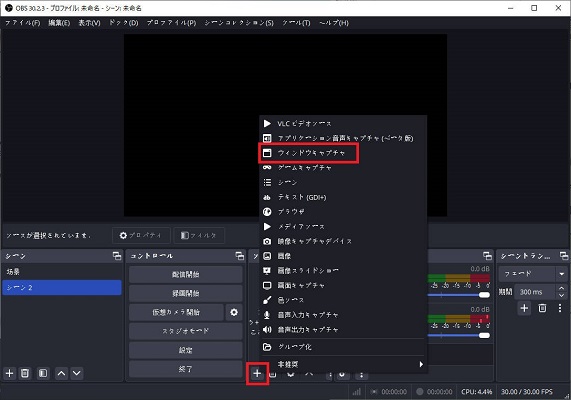Start the virtual camera with 仮想カメラ開始
571x400 pixels.
176,312
